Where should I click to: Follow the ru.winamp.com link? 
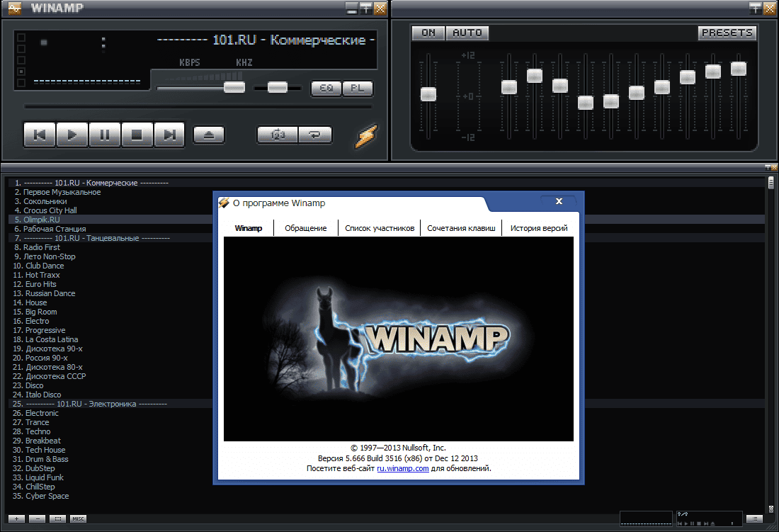[x=403, y=468]
